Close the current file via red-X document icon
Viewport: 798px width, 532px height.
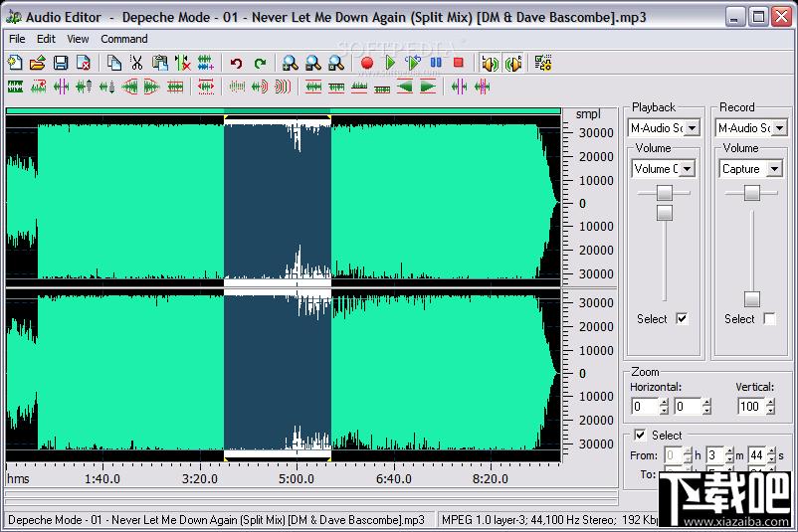84,63
